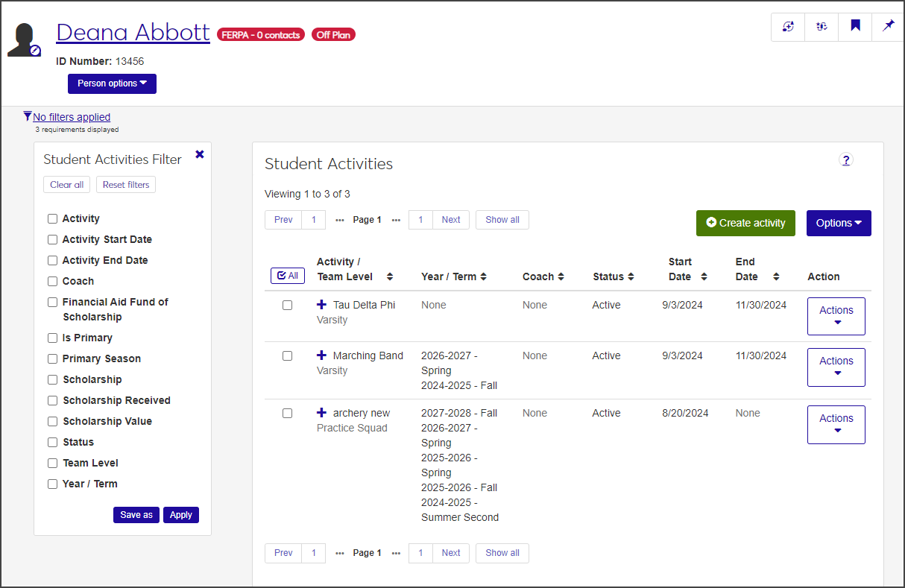Image resolution: width=905 pixels, height=588 pixels.
Task: Open the Options dropdown menu
Action: [x=838, y=223]
